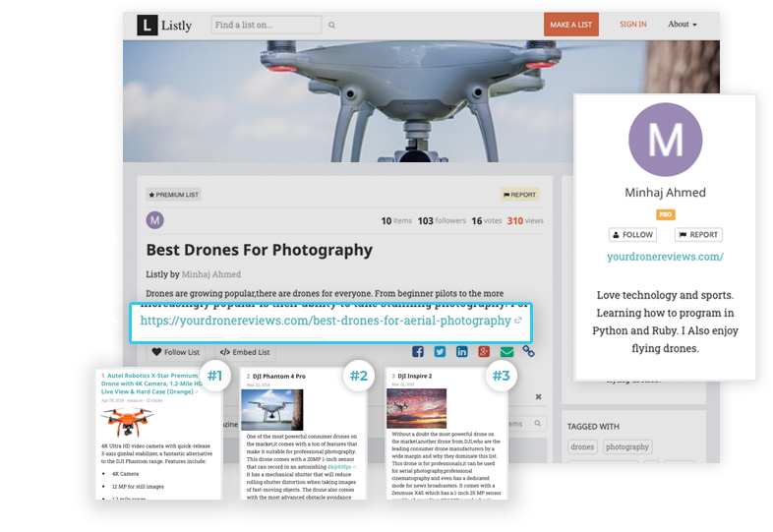Click the DJI Inspire 2 sunset thumbnail
The height and width of the screenshot is (532, 773).
coord(417,408)
